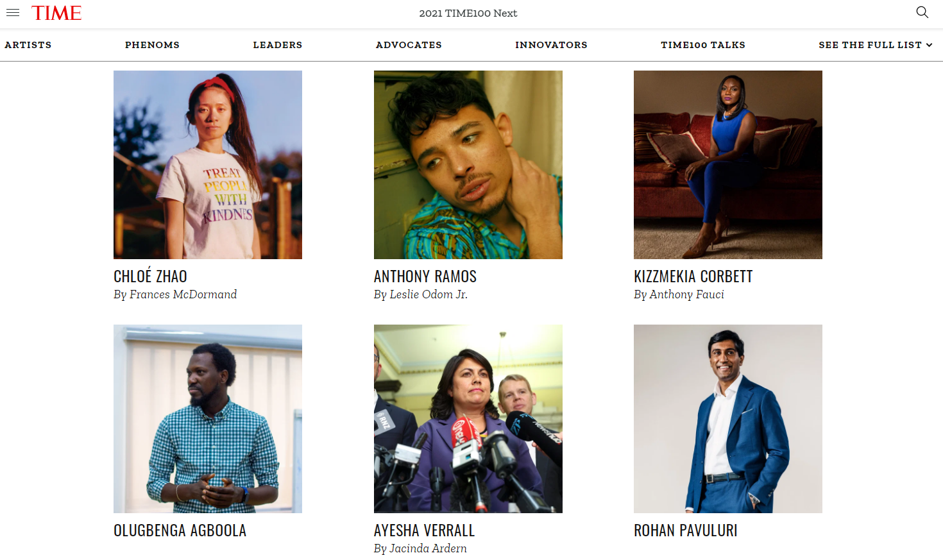Click the TIME logo
This screenshot has width=943, height=560.
coord(56,13)
